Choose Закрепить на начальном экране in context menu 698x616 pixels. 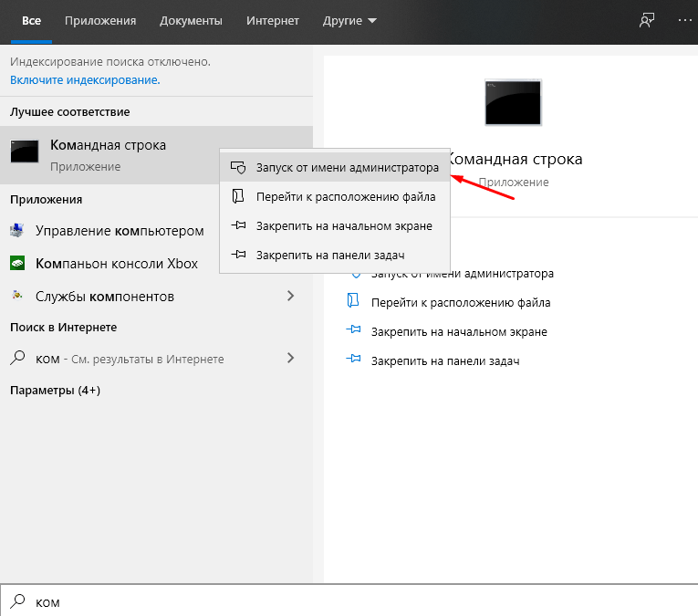(x=335, y=226)
